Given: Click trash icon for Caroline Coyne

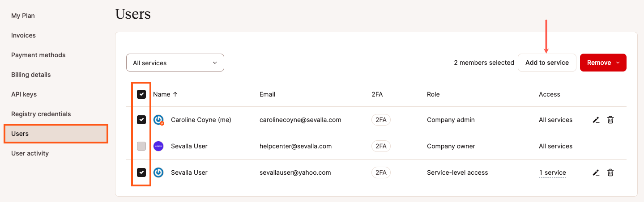Looking at the screenshot, I should pos(610,120).
